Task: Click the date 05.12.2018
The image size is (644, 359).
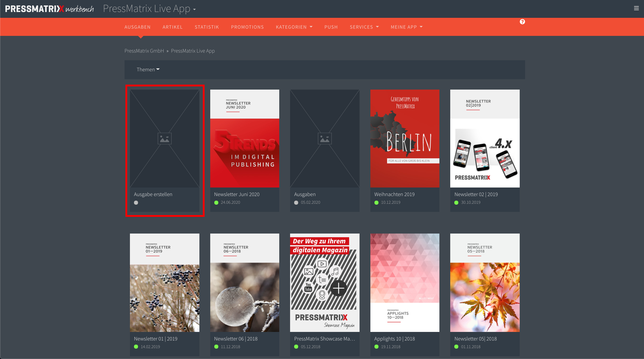Action: tap(310, 347)
